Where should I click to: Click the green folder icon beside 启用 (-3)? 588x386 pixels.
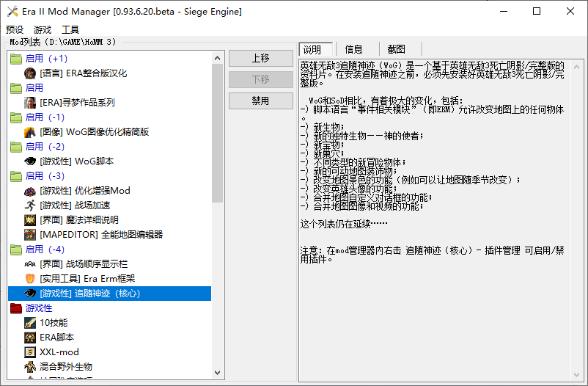15,176
